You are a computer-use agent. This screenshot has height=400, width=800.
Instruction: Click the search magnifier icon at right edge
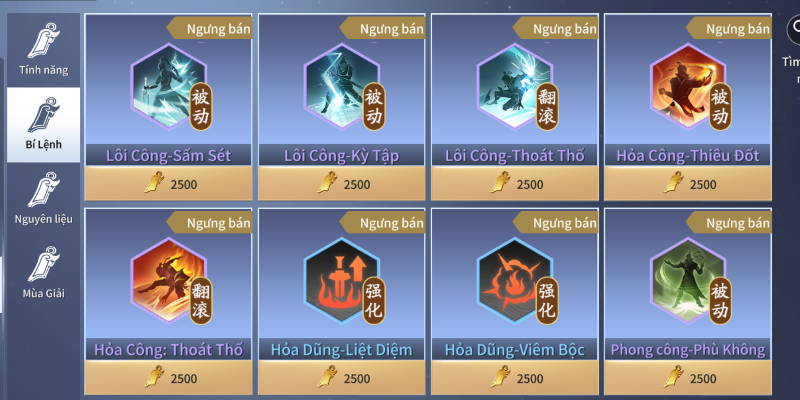pos(793,30)
